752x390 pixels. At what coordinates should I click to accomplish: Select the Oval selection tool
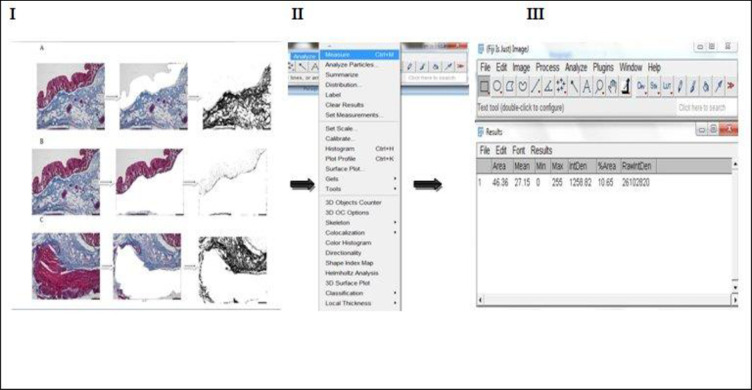[497, 86]
